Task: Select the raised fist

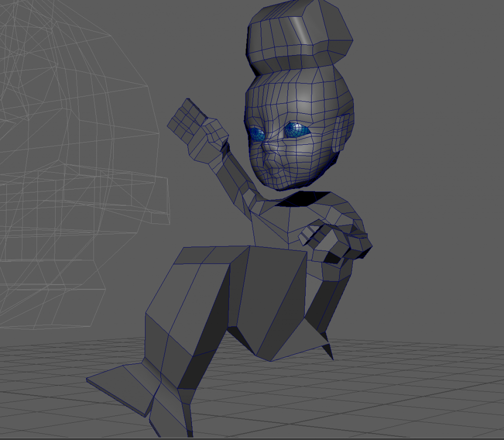Action: coord(197,129)
